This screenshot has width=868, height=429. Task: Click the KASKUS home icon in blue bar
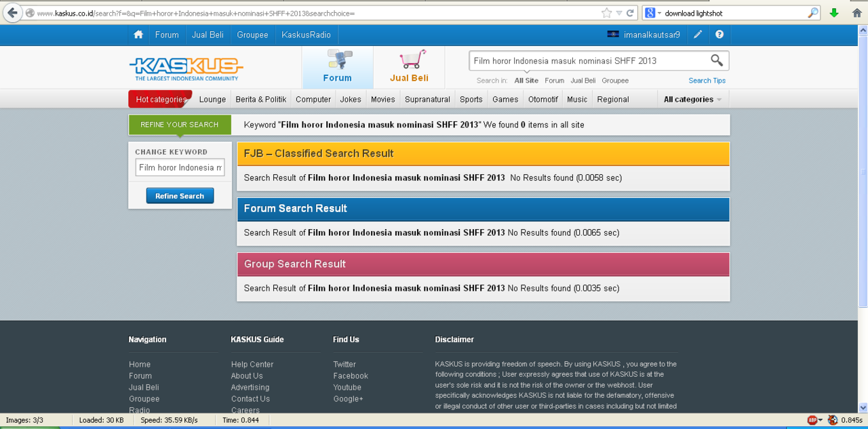(x=138, y=35)
